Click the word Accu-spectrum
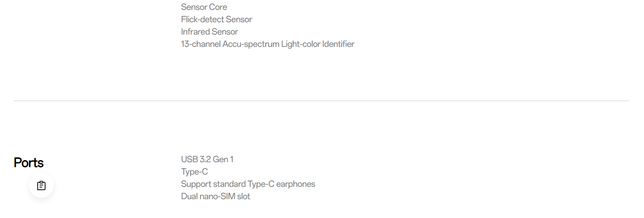Viewport: 644px width, 218px height. point(251,44)
